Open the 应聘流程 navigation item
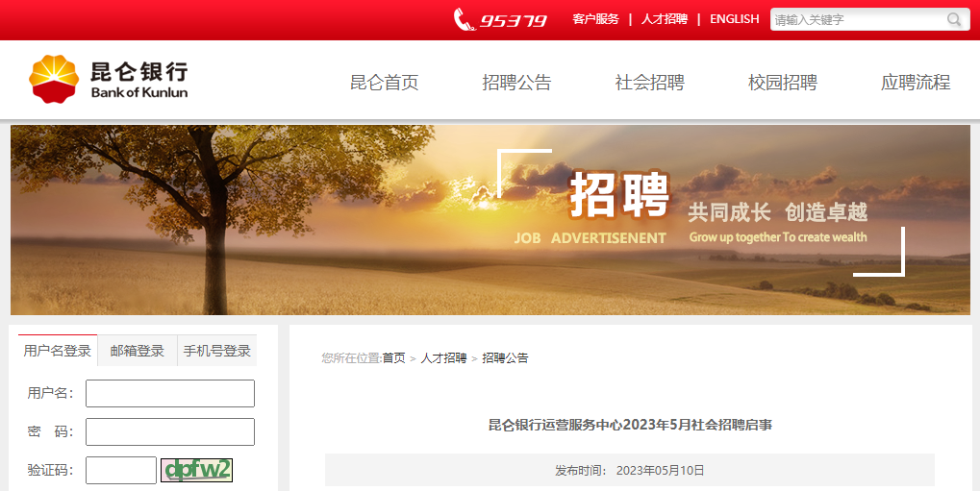Image resolution: width=980 pixels, height=491 pixels. [916, 83]
